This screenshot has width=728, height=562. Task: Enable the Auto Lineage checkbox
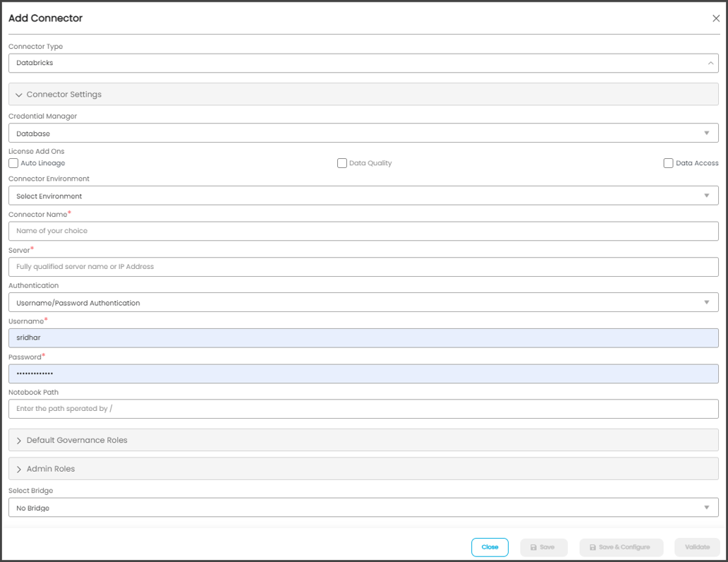(x=13, y=162)
